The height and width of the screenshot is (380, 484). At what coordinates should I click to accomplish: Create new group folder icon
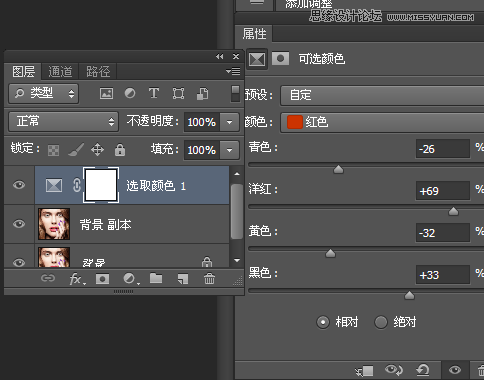[156, 278]
